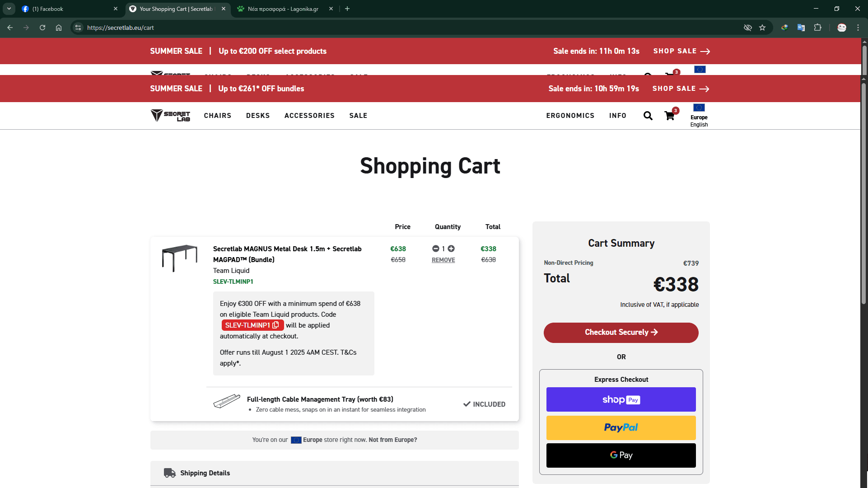Click the Checkout Securely button
Screen dimensions: 868x488
pyautogui.click(x=621, y=333)
